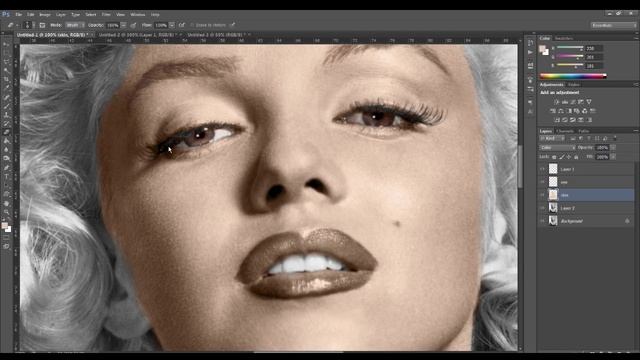This screenshot has height=360, width=640.
Task: Select the Eyedropper tool
Action: (x=6, y=88)
